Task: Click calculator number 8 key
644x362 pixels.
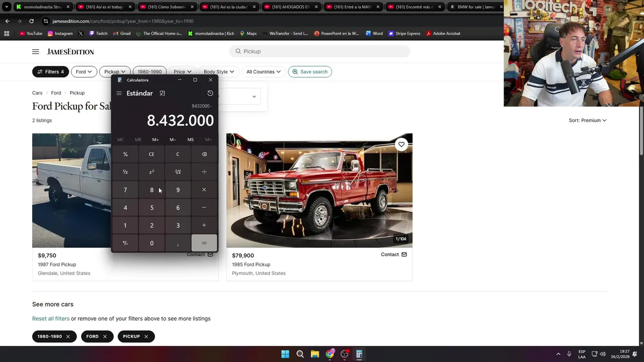Action: [151, 190]
